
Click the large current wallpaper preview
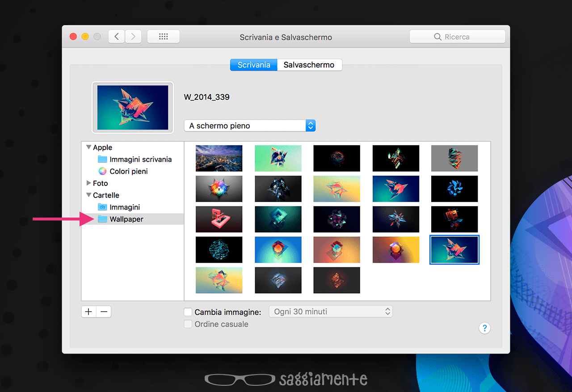pyautogui.click(x=133, y=107)
